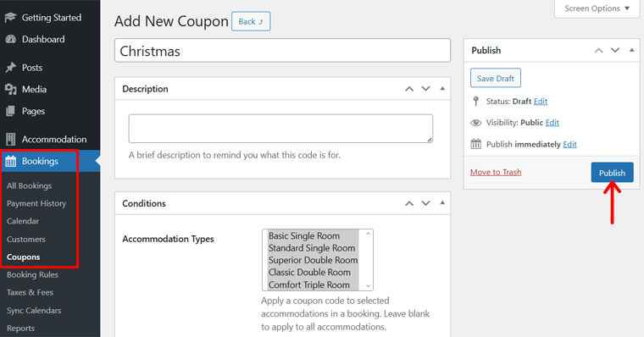The width and height of the screenshot is (644, 337).
Task: Collapse the Publish panel
Action: pyautogui.click(x=631, y=50)
